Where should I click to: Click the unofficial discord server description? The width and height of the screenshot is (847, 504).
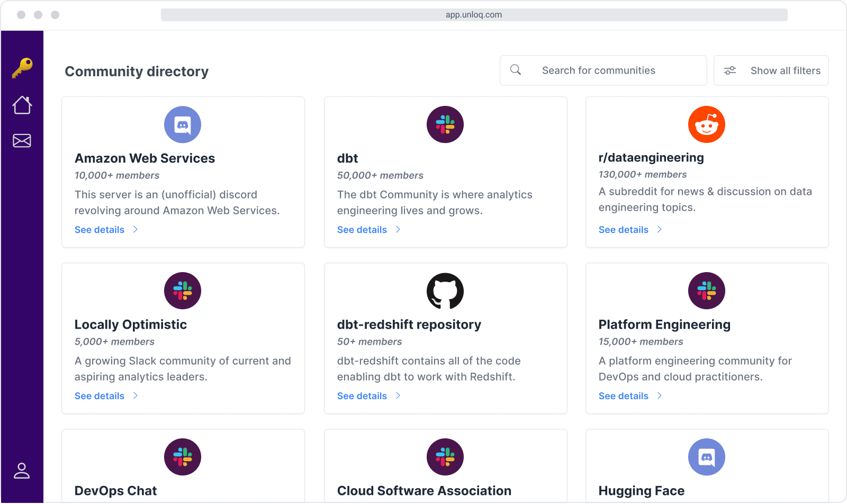[x=177, y=202]
